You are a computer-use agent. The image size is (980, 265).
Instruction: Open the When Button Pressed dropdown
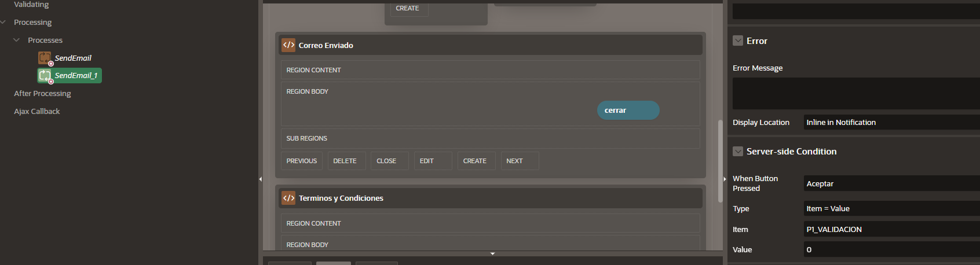coord(891,184)
